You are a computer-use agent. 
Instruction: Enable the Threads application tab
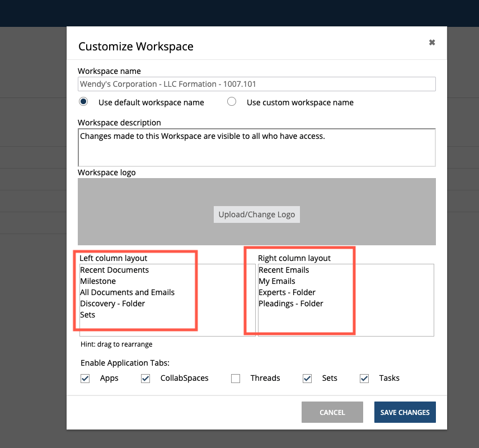pos(236,379)
